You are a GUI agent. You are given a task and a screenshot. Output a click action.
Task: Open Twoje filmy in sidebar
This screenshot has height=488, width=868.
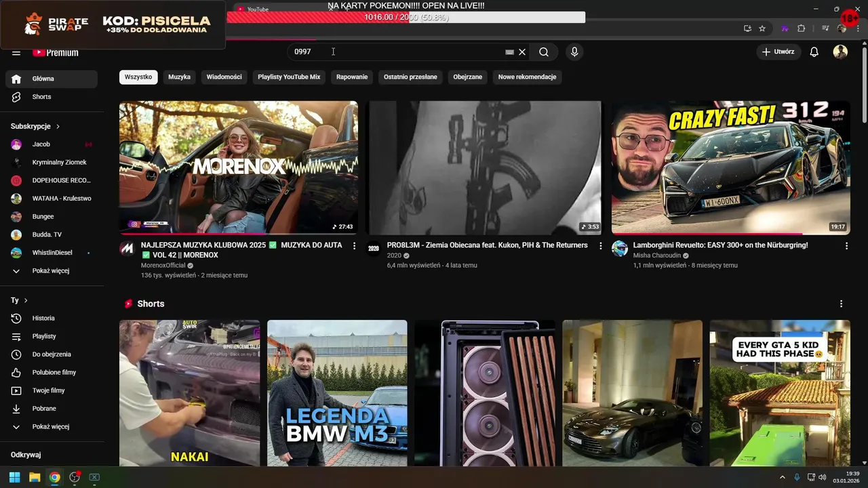[52, 390]
